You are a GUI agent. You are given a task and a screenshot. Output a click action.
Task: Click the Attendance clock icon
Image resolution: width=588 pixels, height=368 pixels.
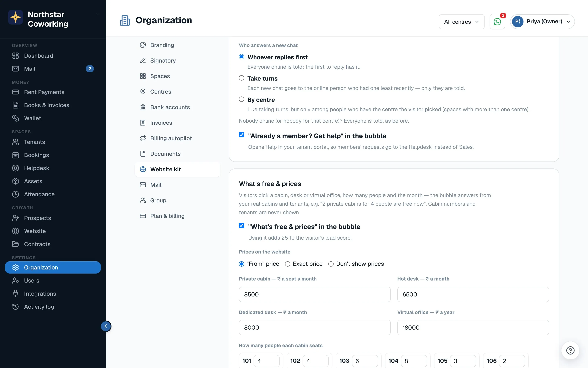click(16, 194)
